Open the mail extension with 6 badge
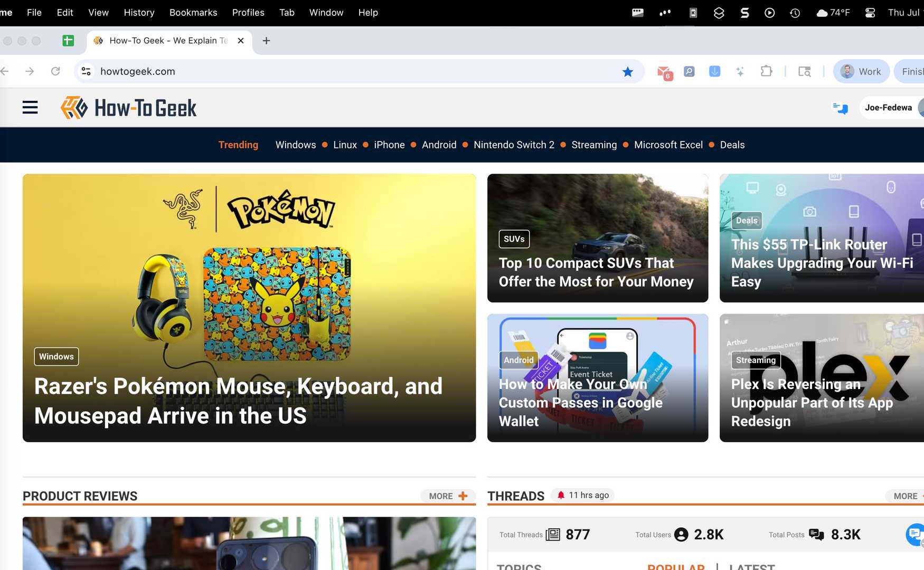This screenshot has height=570, width=924. pos(664,72)
